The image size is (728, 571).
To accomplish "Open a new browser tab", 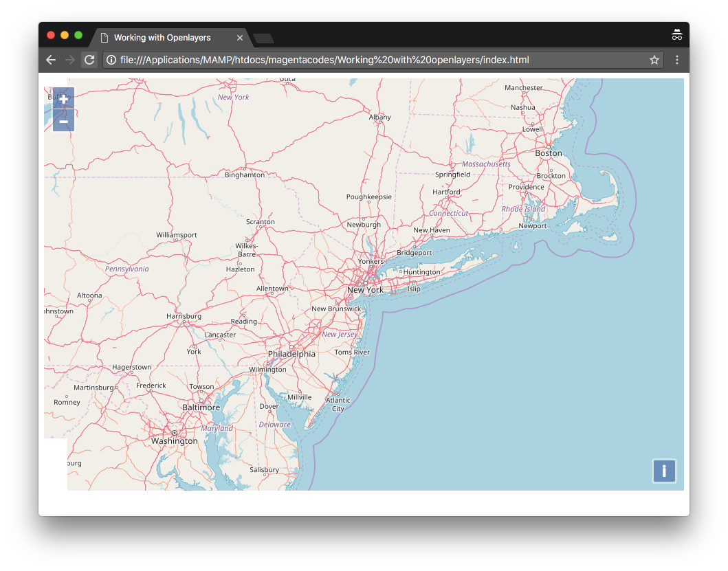I will 263,38.
